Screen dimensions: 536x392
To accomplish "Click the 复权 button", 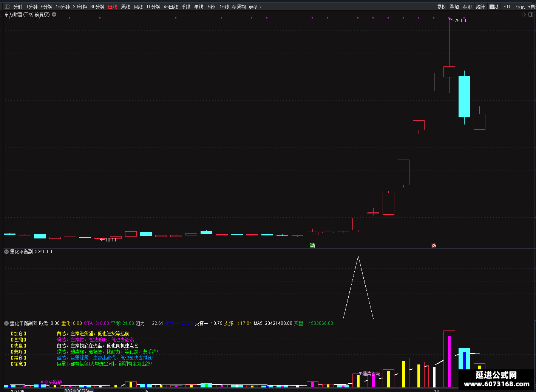I will point(441,7).
